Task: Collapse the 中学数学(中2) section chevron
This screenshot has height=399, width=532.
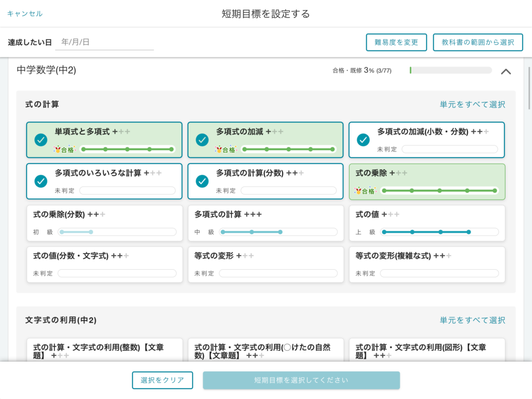Action: click(506, 72)
